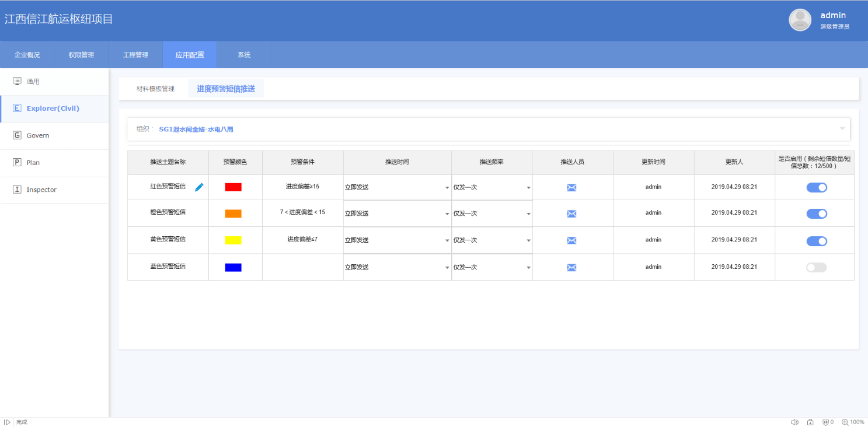
Task: Click the 蓝色预警短信 name cell
Action: pyautogui.click(x=168, y=266)
